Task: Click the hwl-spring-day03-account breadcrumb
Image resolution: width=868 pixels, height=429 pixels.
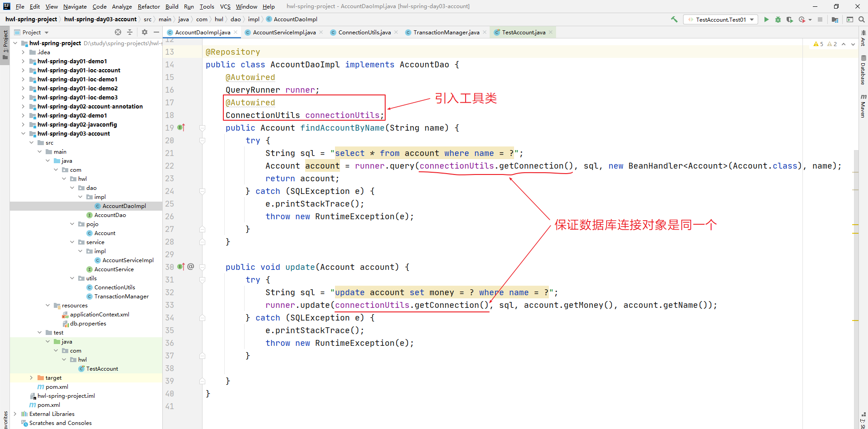Action: pyautogui.click(x=100, y=19)
